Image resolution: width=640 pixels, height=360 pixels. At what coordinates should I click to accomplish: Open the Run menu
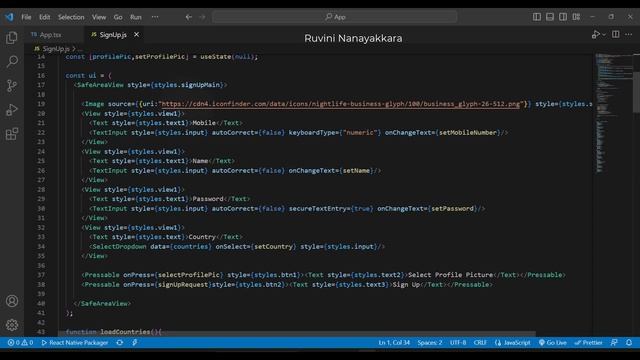point(136,17)
